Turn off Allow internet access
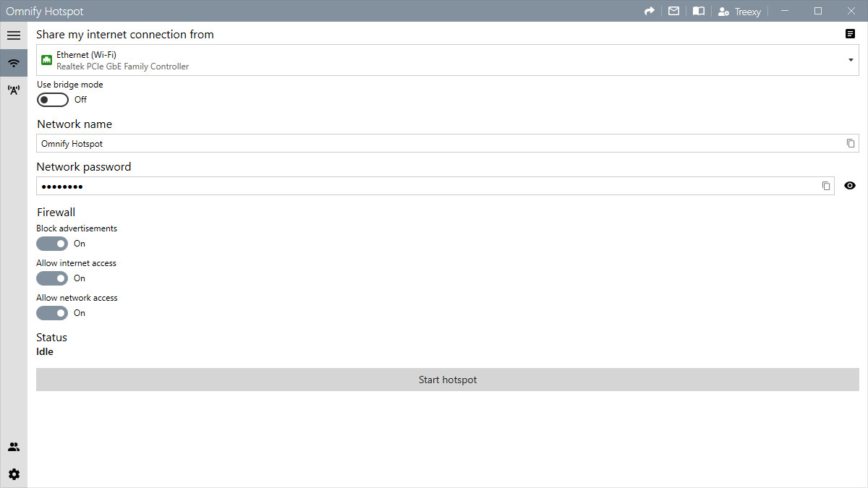This screenshot has height=488, width=868. click(52, 278)
